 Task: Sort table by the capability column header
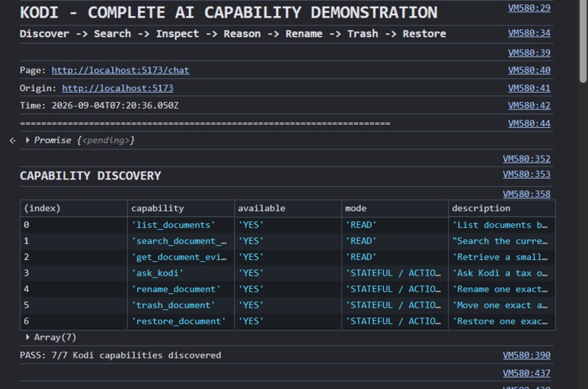[181, 208]
